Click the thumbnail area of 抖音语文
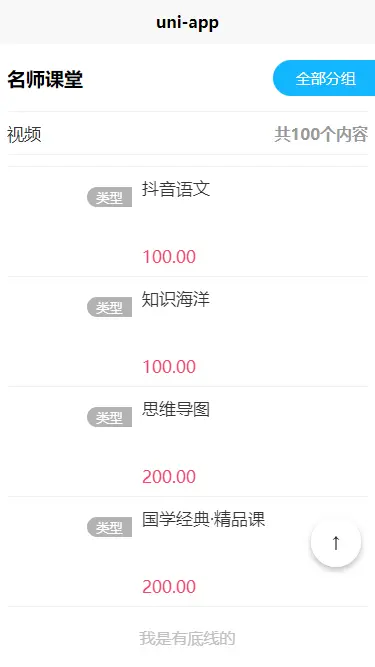 tap(69, 222)
